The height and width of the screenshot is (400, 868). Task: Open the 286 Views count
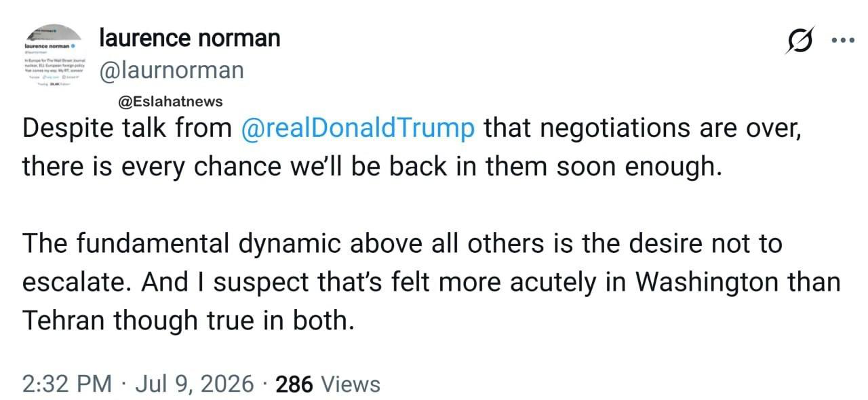pyautogui.click(x=328, y=384)
